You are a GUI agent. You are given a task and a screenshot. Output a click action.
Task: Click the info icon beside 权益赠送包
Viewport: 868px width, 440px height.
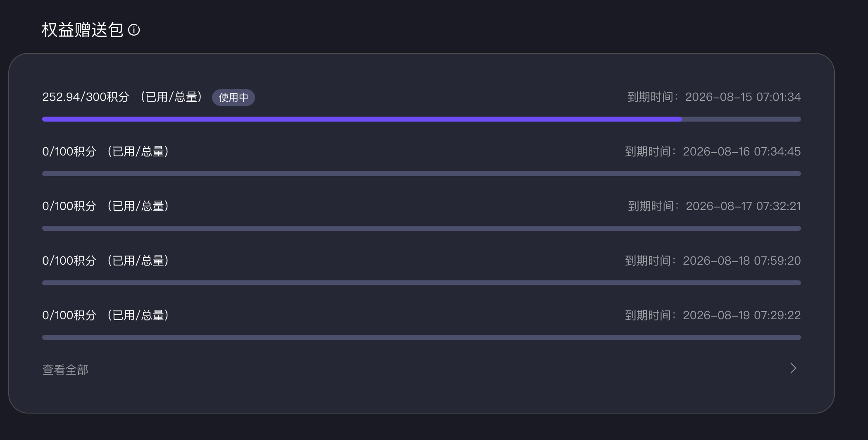click(x=134, y=30)
